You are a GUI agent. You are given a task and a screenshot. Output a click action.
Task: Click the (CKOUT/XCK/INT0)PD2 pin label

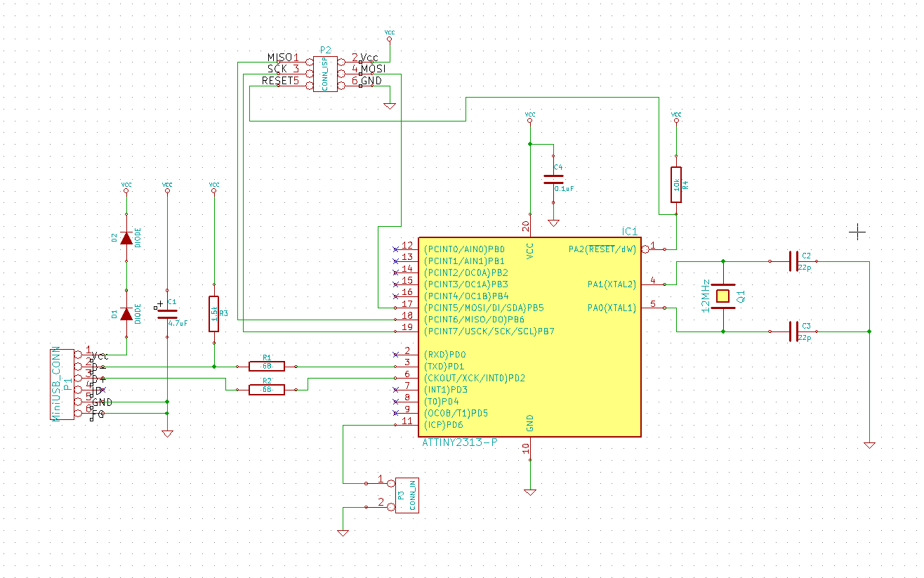tap(475, 378)
